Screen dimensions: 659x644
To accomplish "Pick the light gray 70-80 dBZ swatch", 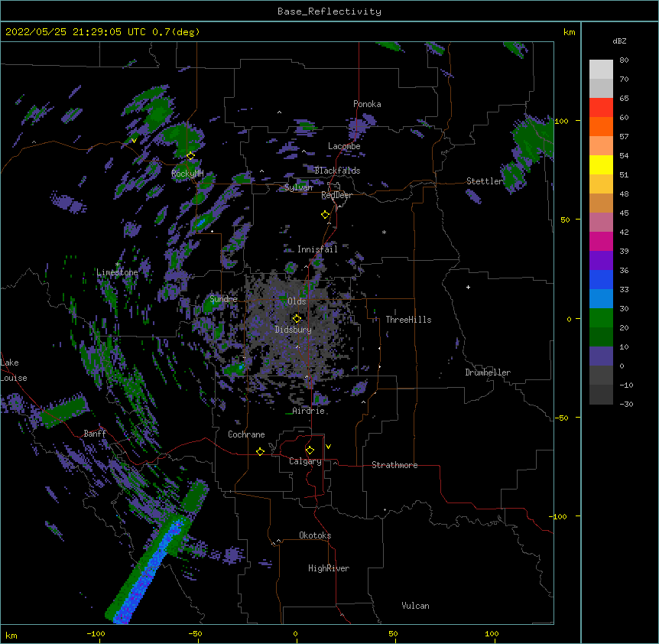I will [601, 70].
